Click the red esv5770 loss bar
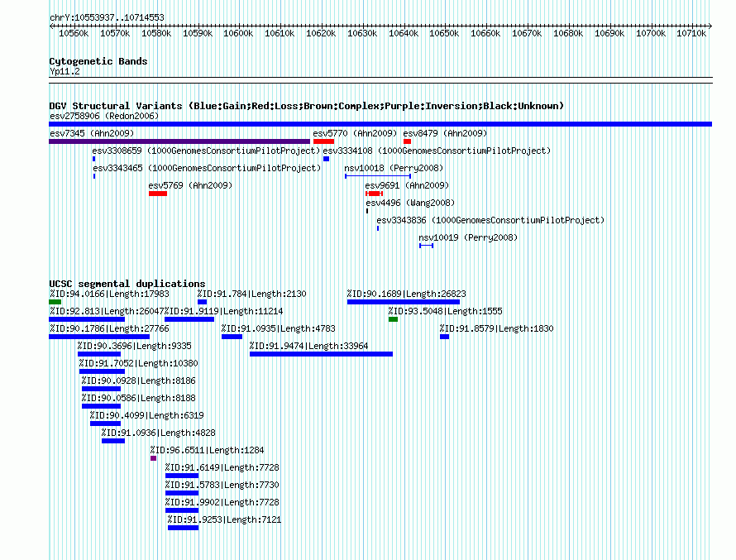This screenshot has width=736, height=560. click(x=323, y=141)
